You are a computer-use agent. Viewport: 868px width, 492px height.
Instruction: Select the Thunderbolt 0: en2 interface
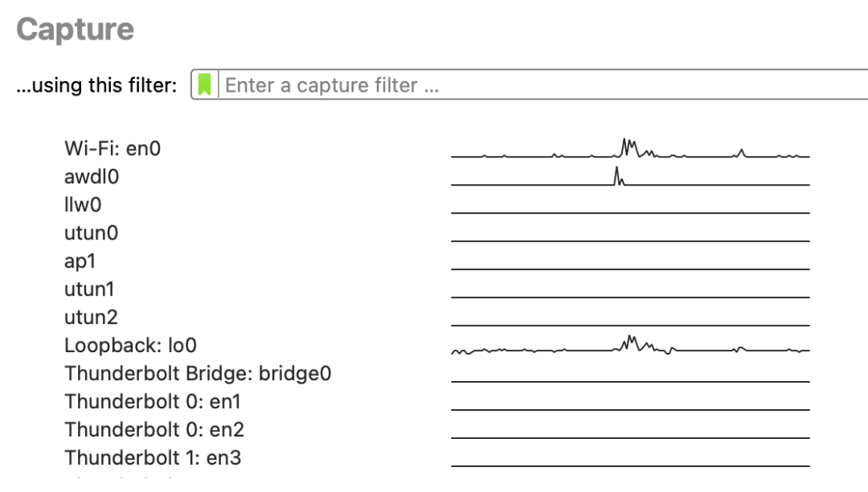[154, 430]
